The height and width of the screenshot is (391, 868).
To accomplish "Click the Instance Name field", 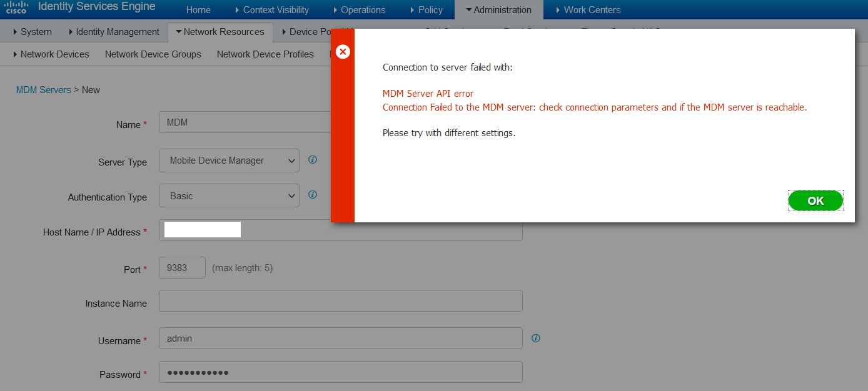I will pos(341,301).
